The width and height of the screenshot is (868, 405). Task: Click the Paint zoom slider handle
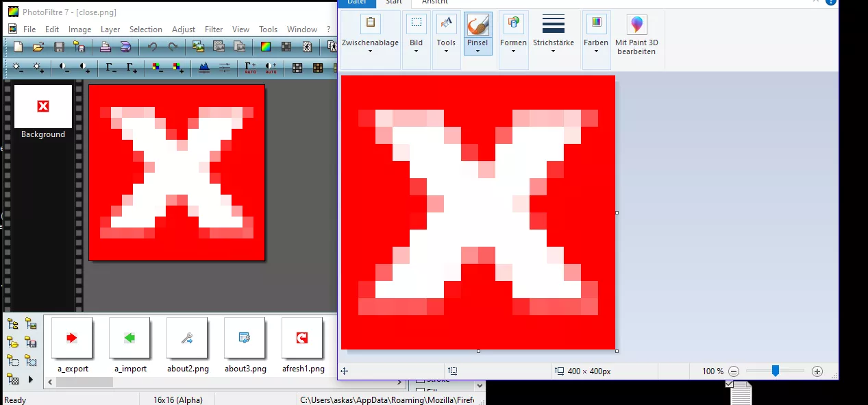click(776, 371)
